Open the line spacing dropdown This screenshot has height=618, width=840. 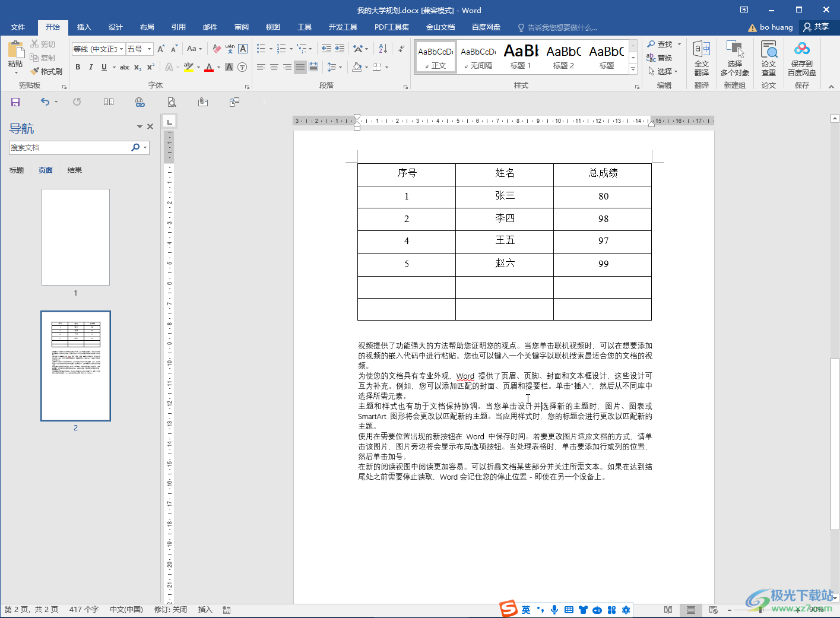334,67
